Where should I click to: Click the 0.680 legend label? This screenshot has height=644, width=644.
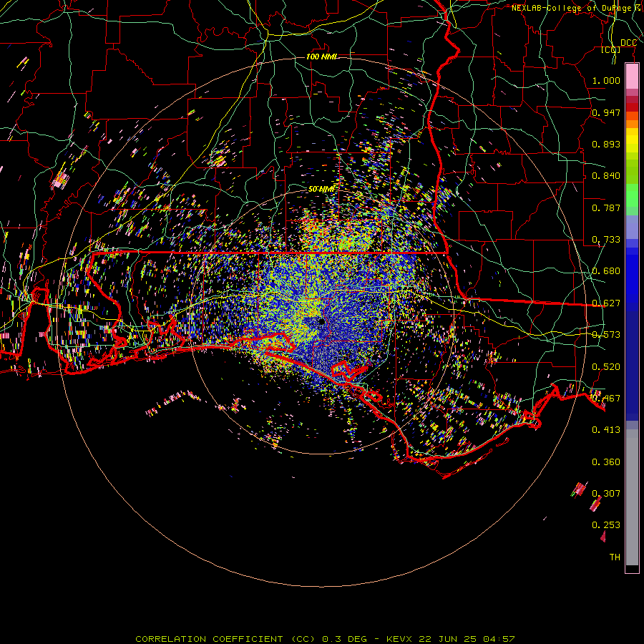pyautogui.click(x=606, y=270)
